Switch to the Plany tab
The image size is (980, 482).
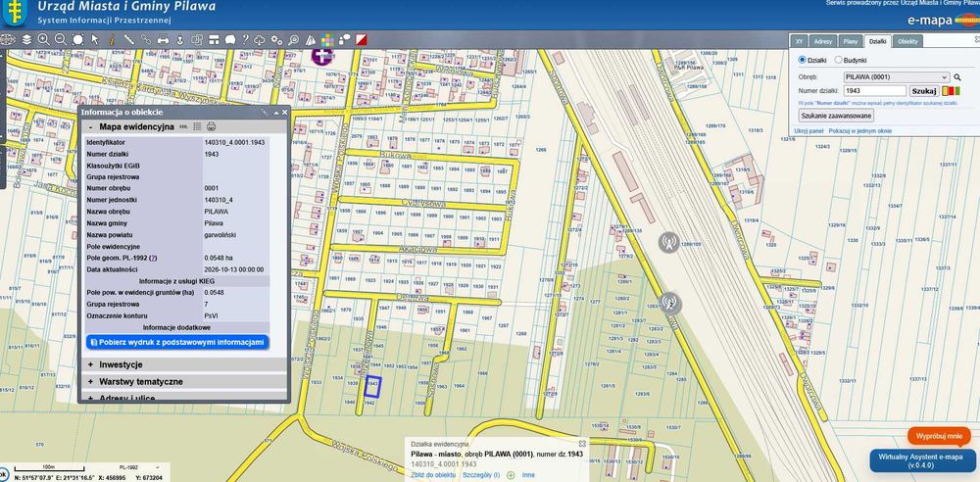click(850, 41)
